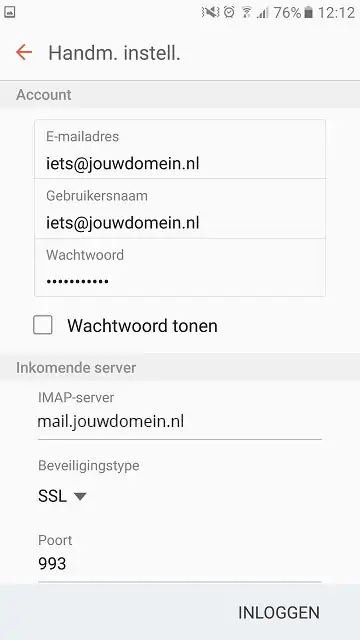The image size is (360, 640).
Task: Tap the mobile signal strength icon
Action: pos(262,13)
